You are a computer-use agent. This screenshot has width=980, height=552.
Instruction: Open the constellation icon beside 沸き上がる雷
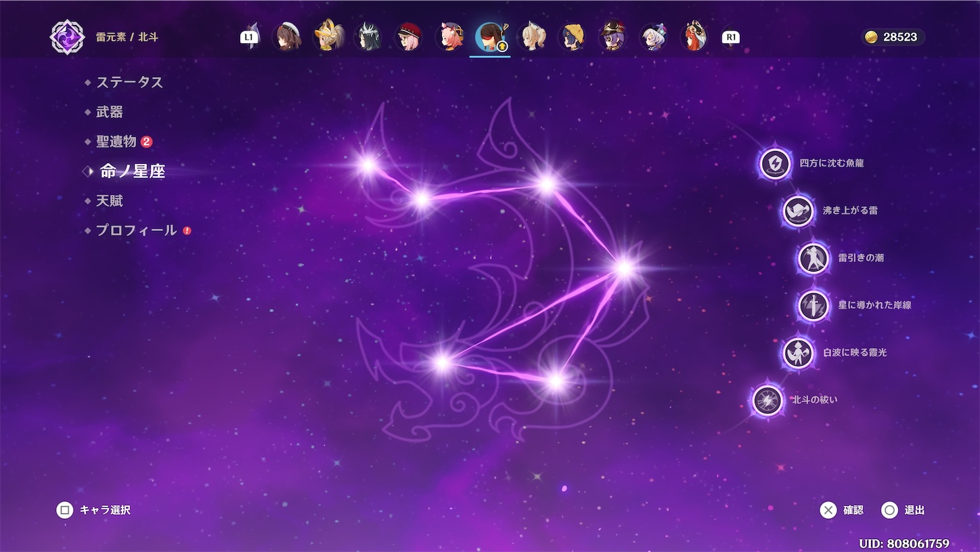[x=798, y=211]
